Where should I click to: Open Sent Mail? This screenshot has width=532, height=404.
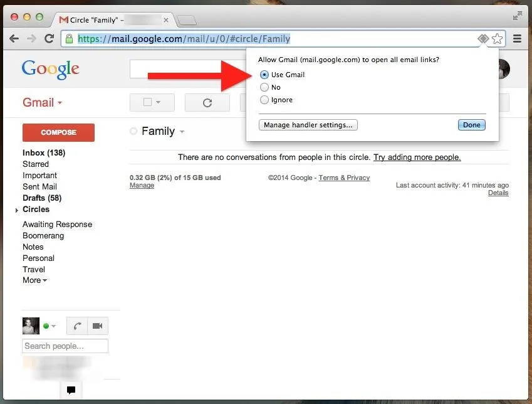pyautogui.click(x=39, y=186)
